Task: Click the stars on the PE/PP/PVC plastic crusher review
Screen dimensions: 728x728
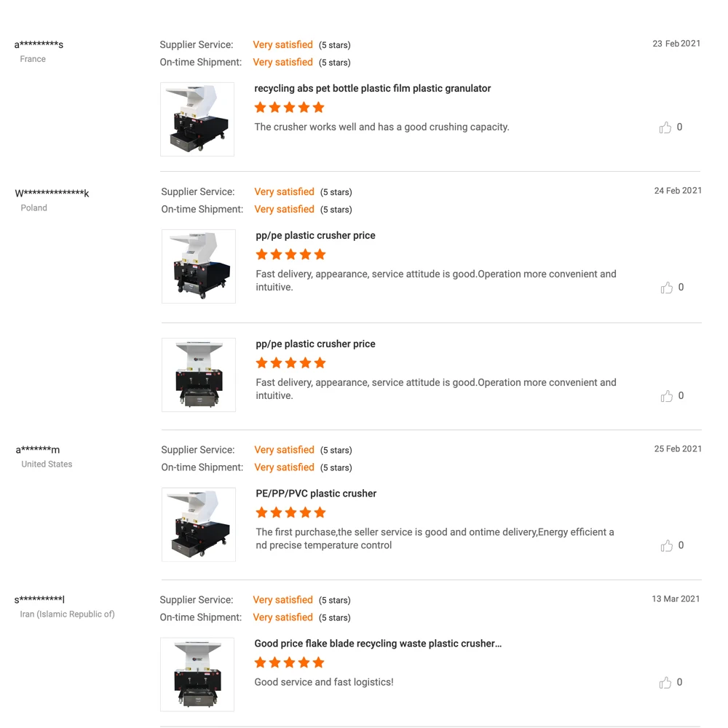Action: tap(290, 513)
